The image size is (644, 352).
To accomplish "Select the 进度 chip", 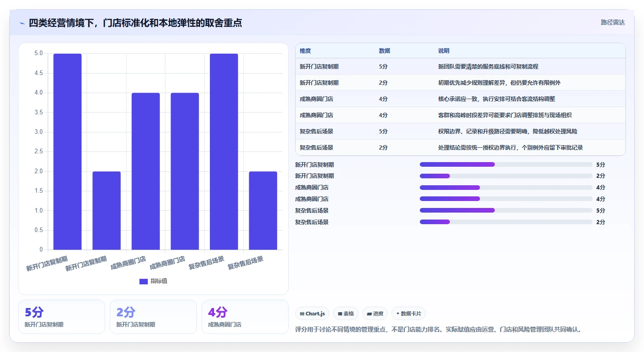I will [x=375, y=314].
